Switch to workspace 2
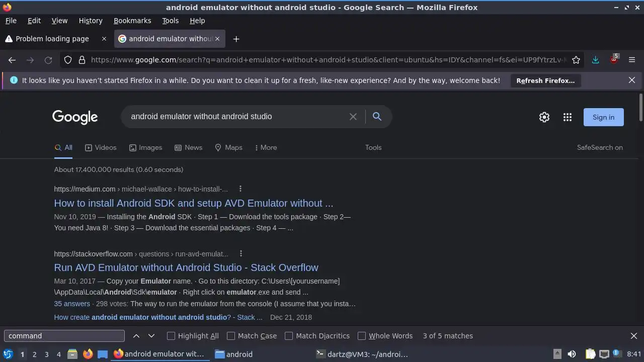The width and height of the screenshot is (644, 362). 34,354
